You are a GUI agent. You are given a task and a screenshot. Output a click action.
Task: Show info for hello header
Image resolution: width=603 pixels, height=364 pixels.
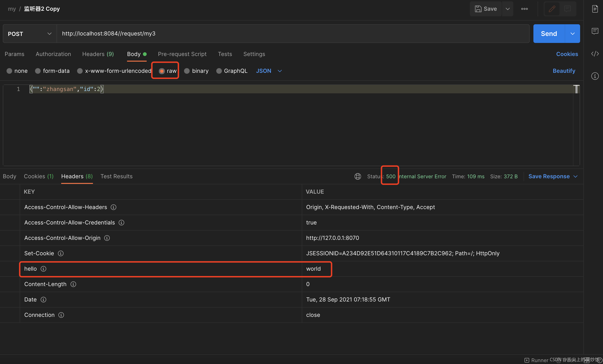click(43, 269)
